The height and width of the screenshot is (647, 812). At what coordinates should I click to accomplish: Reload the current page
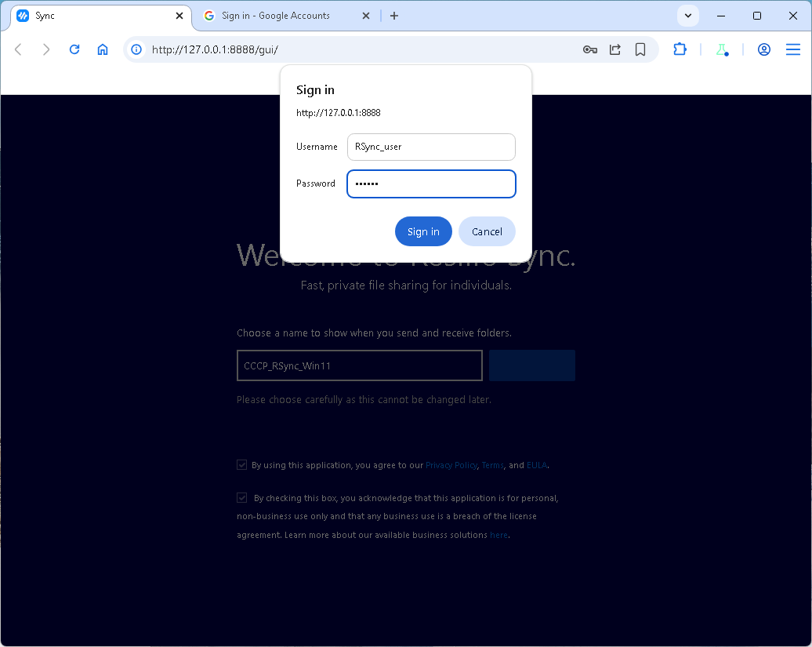click(x=74, y=49)
